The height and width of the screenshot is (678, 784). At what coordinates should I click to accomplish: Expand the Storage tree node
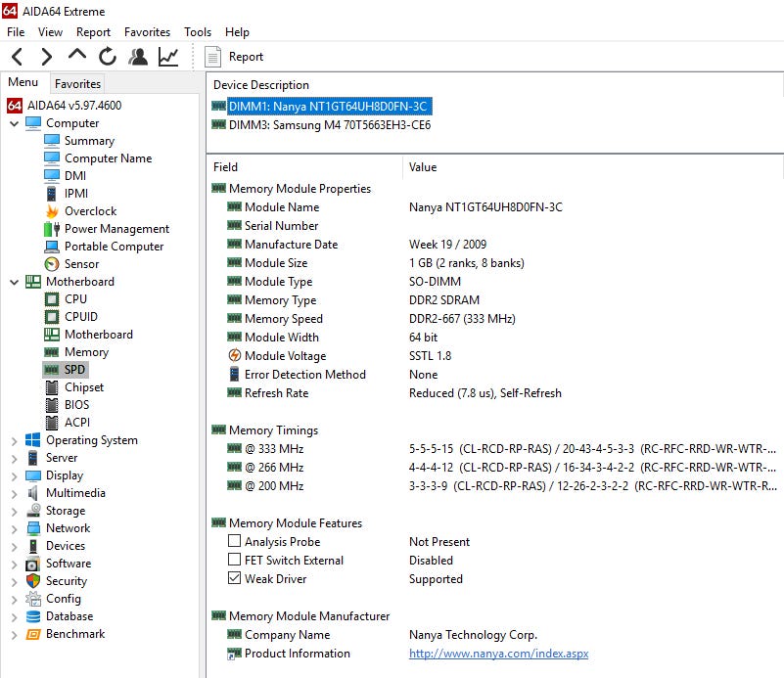coord(14,512)
